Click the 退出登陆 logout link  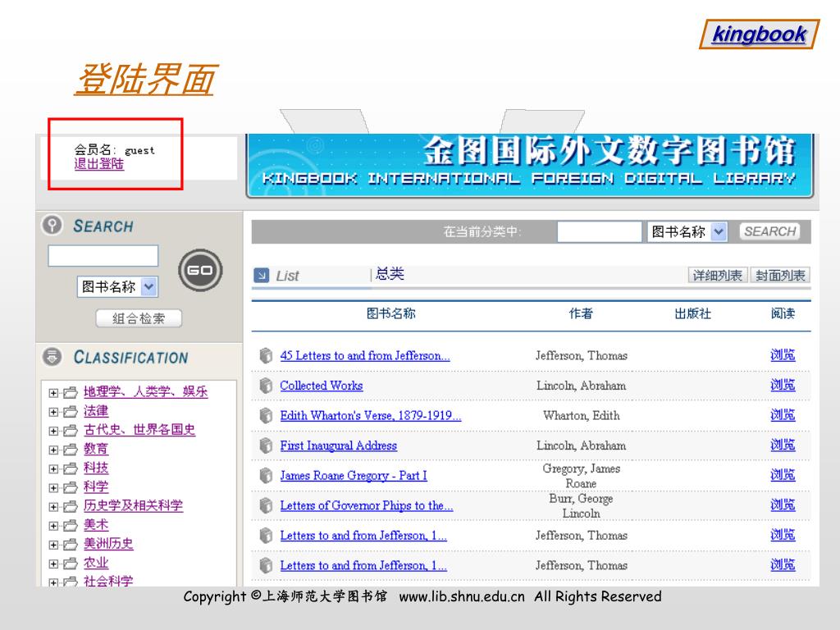(99, 164)
